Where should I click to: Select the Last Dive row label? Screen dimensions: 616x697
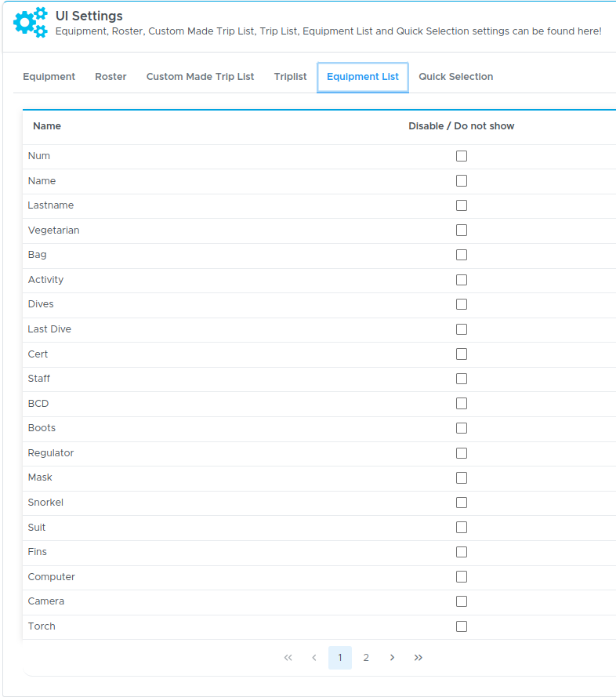tap(49, 329)
